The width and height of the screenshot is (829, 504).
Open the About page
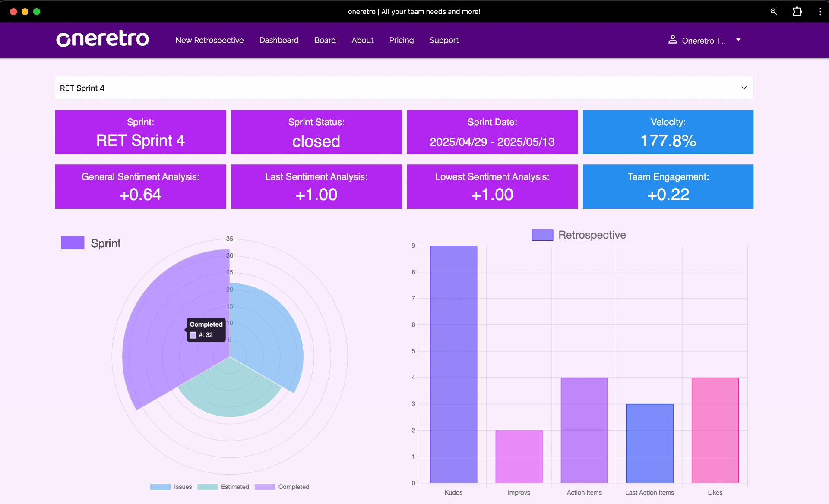362,40
